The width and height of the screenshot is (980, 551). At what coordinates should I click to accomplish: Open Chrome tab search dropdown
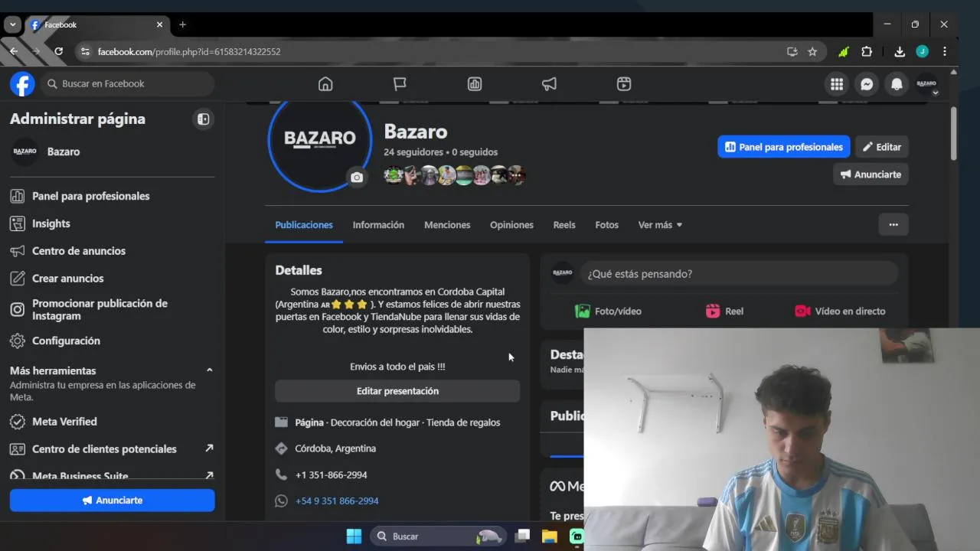point(12,24)
